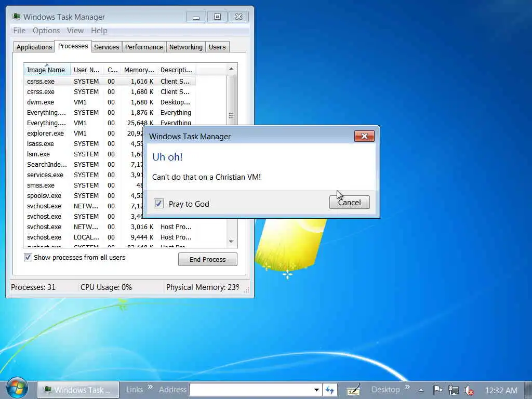
Task: Click the 12:32 AM clock
Action: 501,391
